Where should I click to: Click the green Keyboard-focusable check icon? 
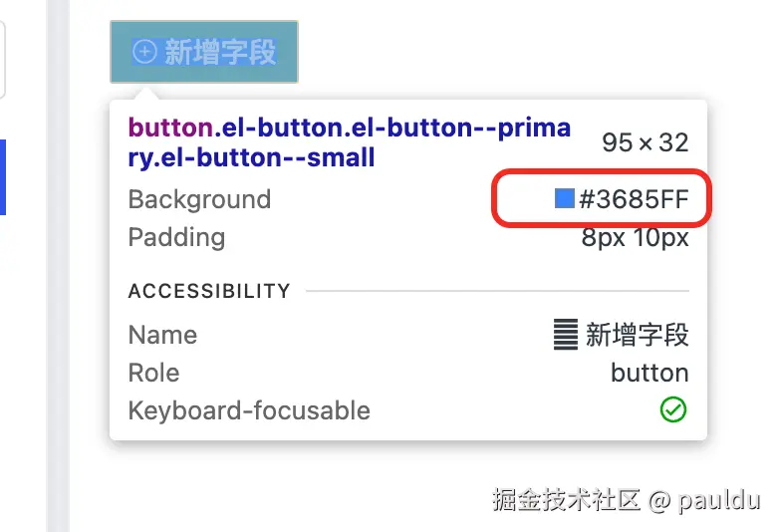click(674, 410)
